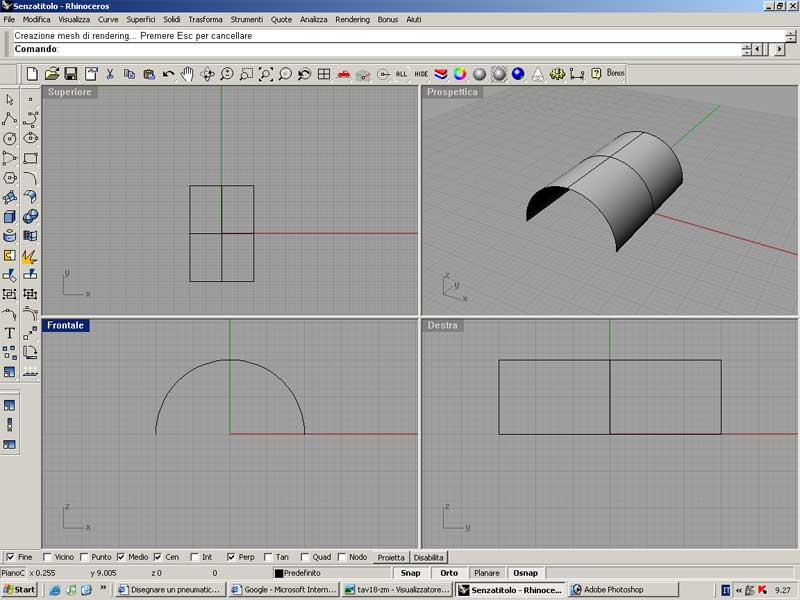Uncheck the Medio osnap checkbox

[x=122, y=557]
